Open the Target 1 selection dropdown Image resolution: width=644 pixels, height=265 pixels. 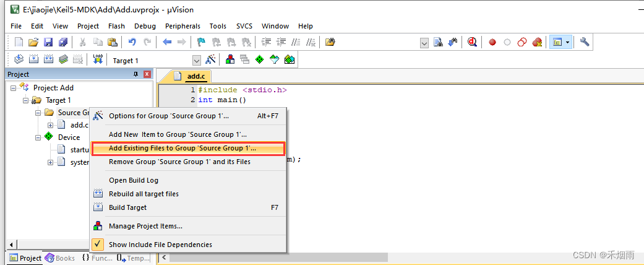coord(197,61)
